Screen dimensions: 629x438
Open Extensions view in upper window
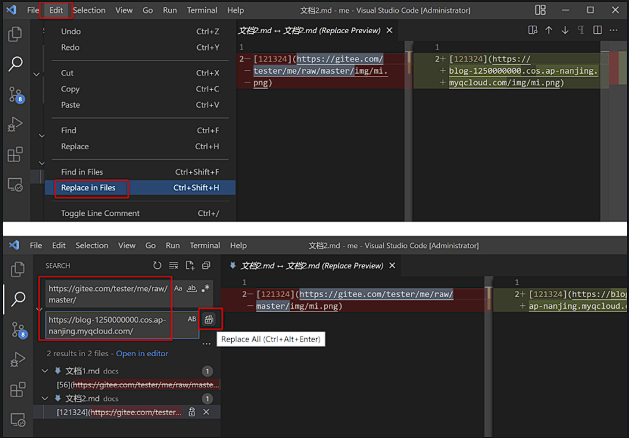coord(15,154)
